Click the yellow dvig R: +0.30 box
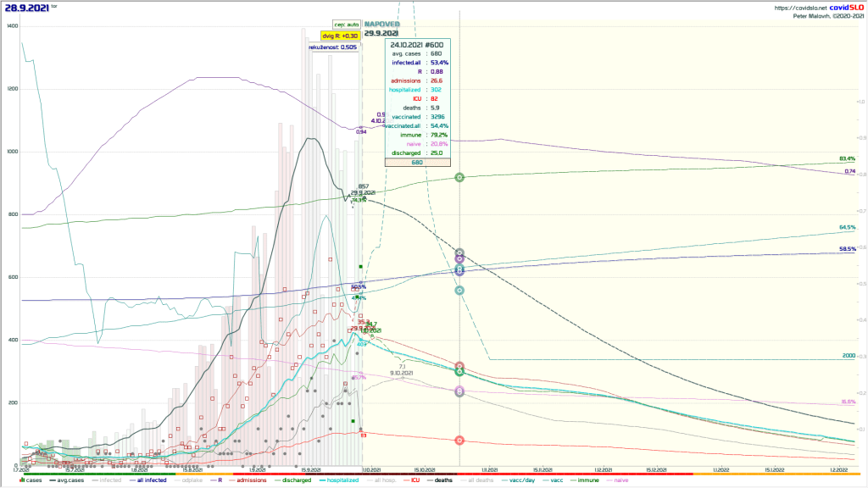This screenshot has width=868, height=488. (x=340, y=36)
